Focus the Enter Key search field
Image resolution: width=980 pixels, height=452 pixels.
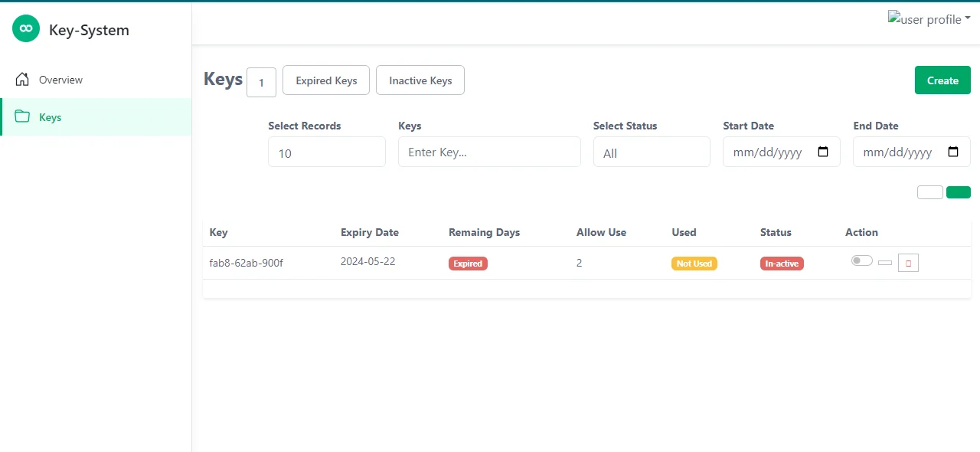pos(489,152)
